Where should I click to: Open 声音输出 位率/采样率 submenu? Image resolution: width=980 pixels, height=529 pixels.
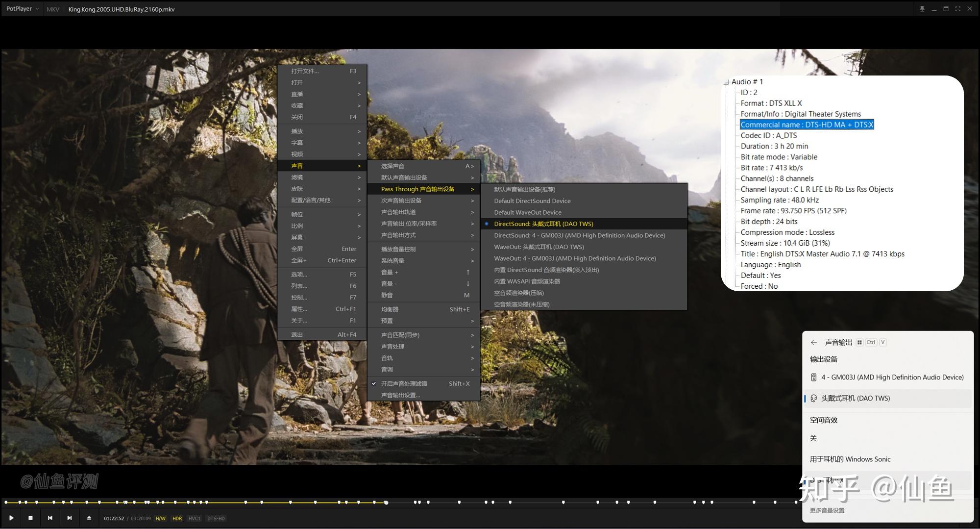pyautogui.click(x=424, y=224)
